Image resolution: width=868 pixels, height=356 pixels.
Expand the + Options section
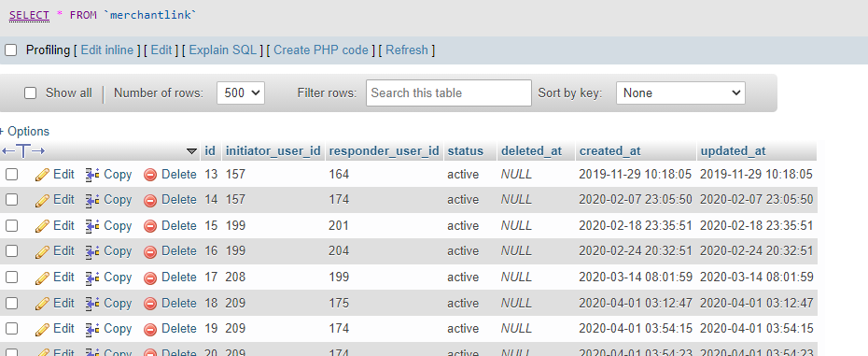tap(24, 132)
